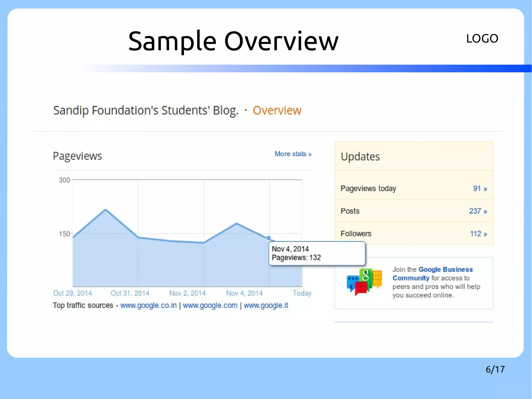The height and width of the screenshot is (399, 532).
Task: Click the Followers row label
Action: [x=356, y=234]
